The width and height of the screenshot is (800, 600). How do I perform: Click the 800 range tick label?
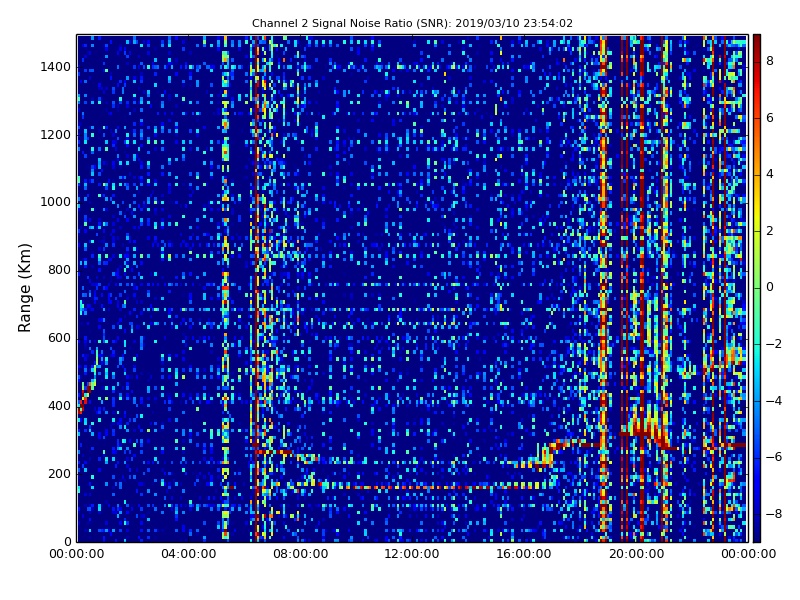click(59, 270)
